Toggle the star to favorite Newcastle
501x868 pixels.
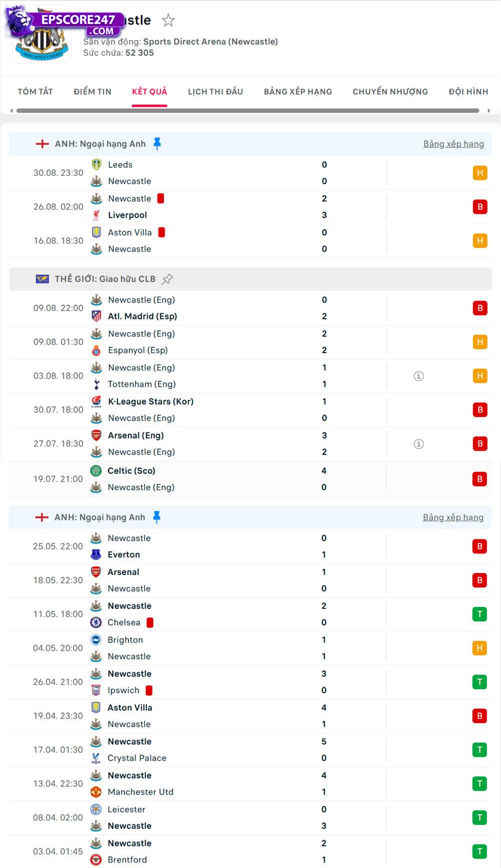pos(168,21)
